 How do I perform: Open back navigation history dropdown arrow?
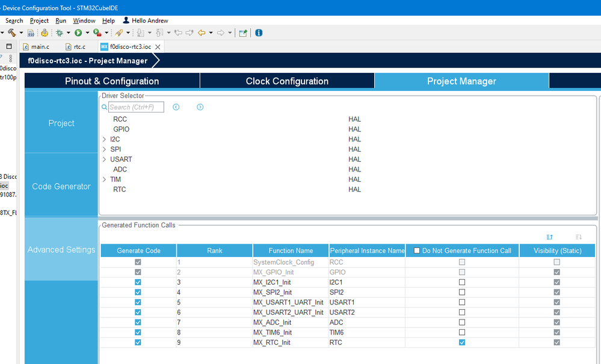[x=211, y=33]
